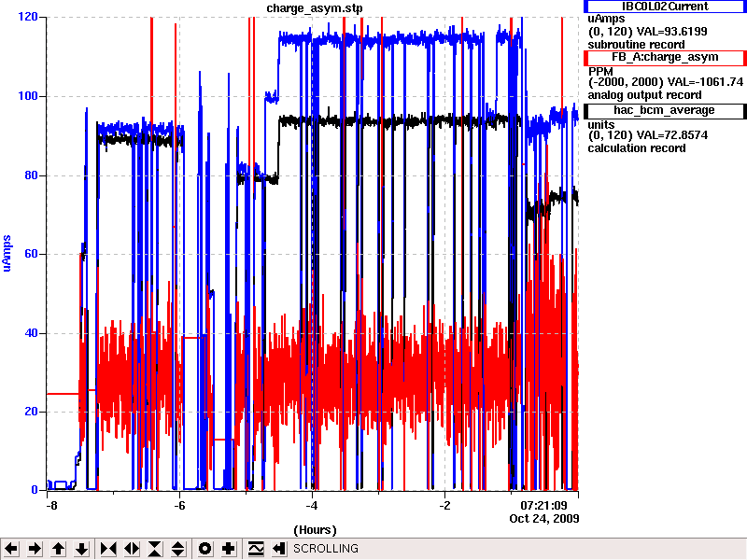The width and height of the screenshot is (747, 560).
Task: Click the (Hours) x-axis label
Action: click(x=315, y=530)
